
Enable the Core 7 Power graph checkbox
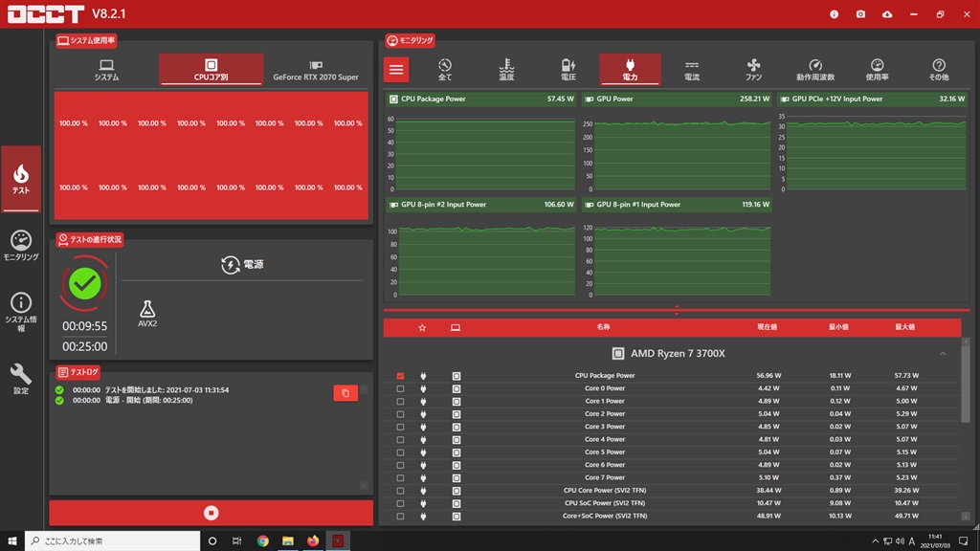click(x=401, y=478)
